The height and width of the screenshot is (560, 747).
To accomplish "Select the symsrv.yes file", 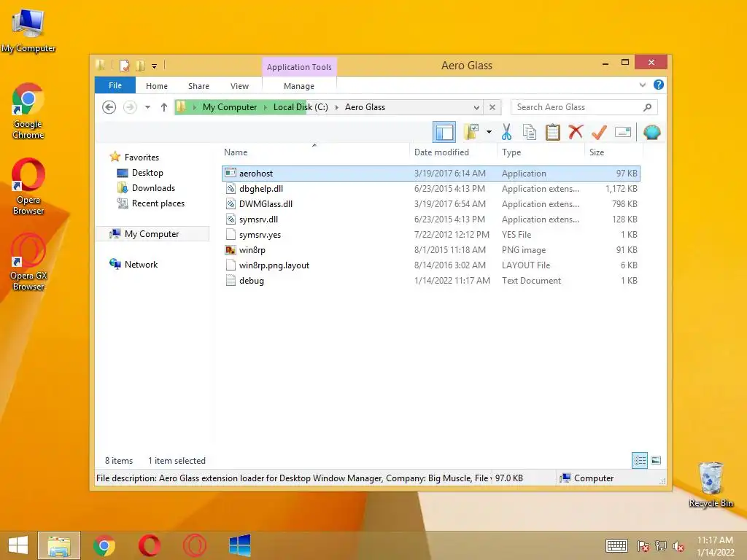I will [430, 234].
